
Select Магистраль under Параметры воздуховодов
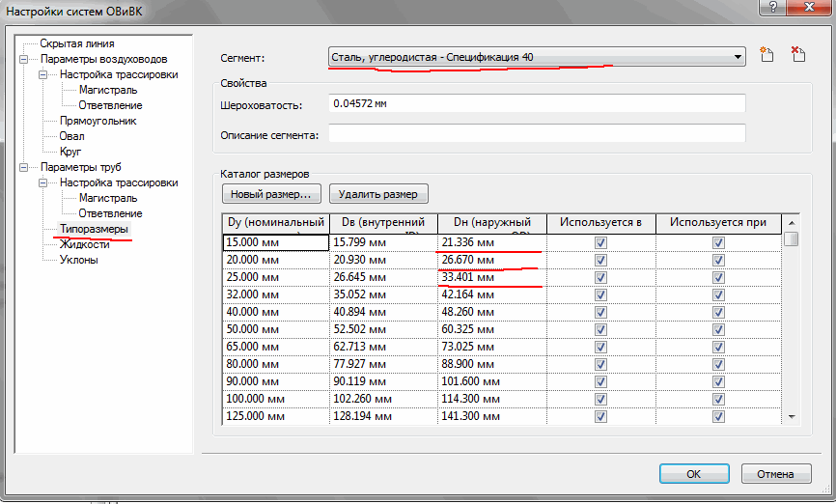pos(108,90)
